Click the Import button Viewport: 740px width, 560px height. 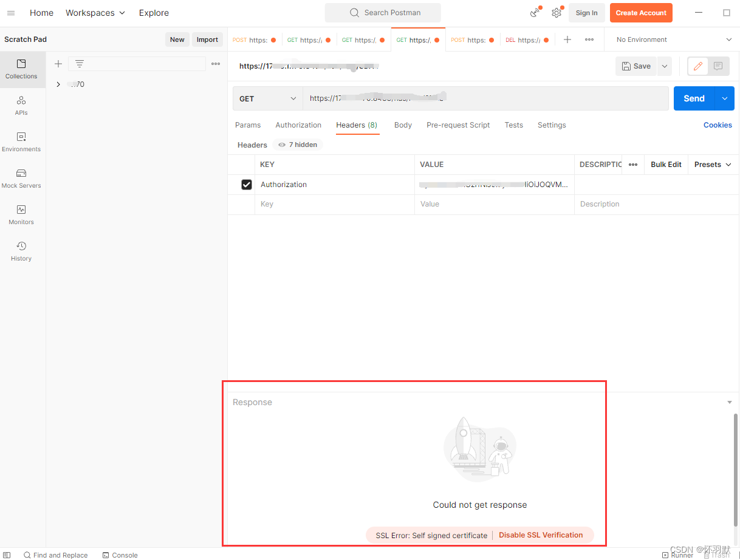[207, 39]
